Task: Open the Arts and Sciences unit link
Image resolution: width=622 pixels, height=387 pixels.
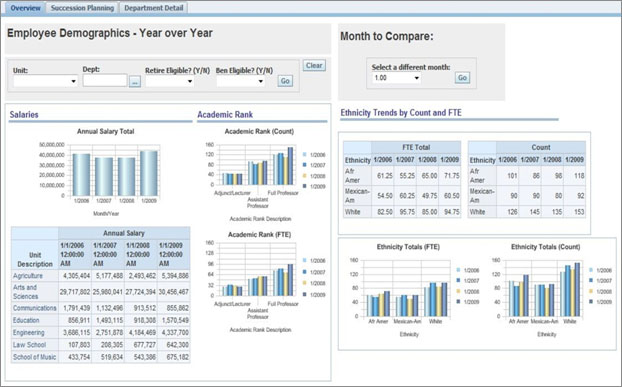Action: coord(25,291)
